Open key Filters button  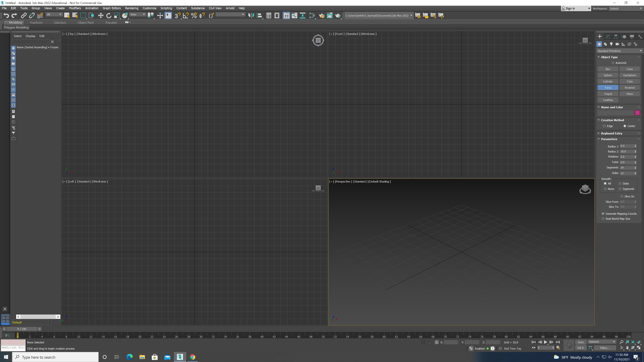click(605, 348)
